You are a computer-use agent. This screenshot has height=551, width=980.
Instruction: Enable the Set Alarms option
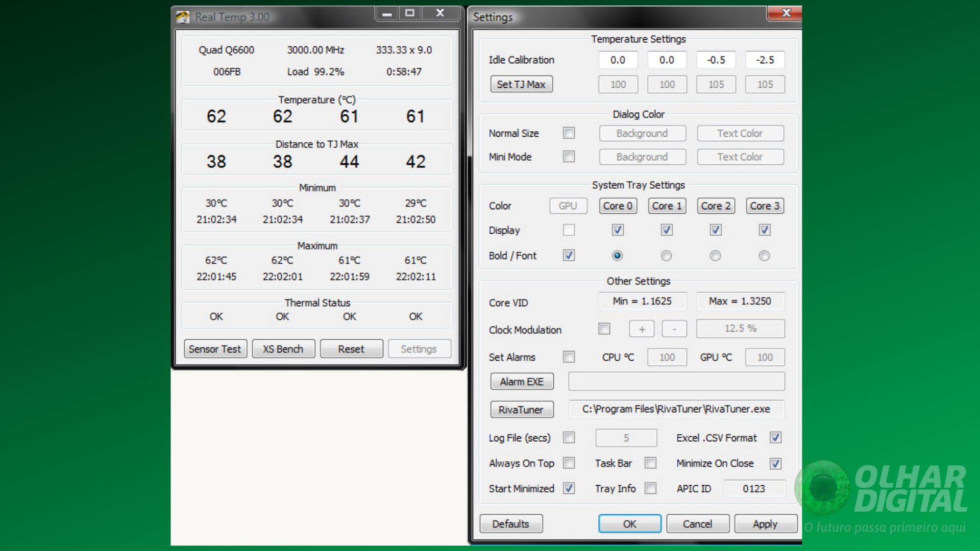coord(569,357)
